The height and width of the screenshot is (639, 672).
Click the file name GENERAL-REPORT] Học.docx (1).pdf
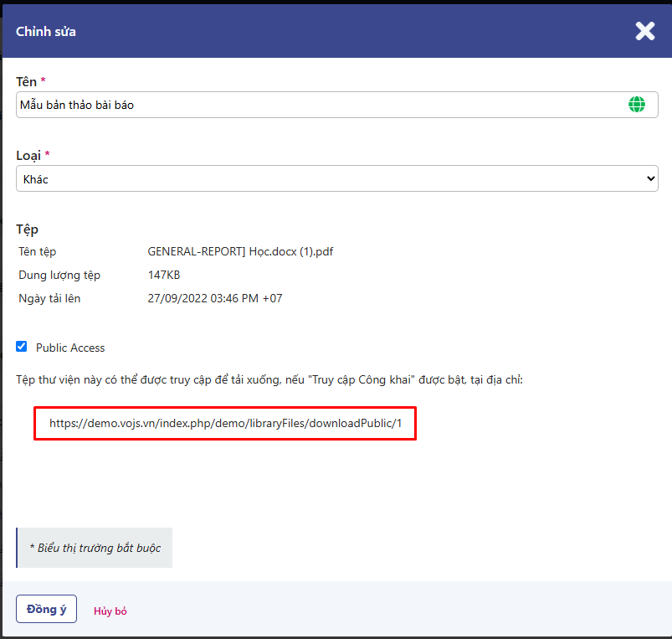click(240, 251)
